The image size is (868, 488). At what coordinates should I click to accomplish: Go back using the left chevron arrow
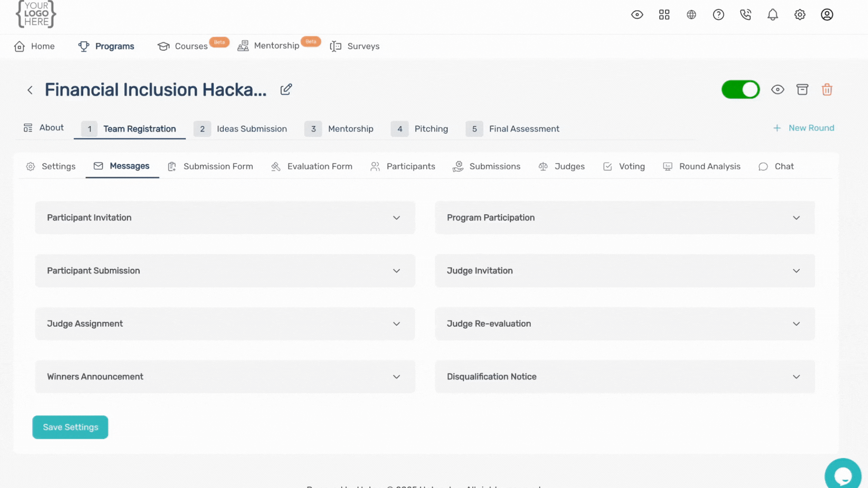coord(30,90)
